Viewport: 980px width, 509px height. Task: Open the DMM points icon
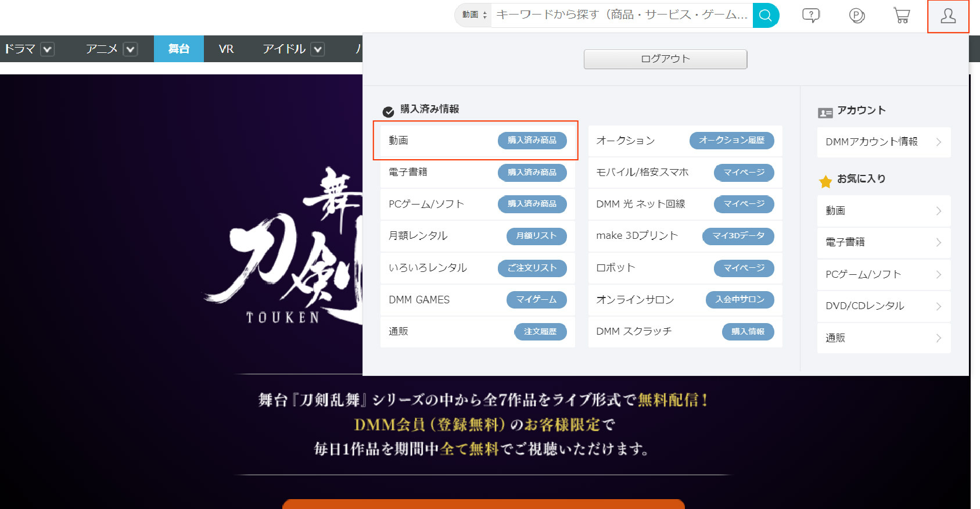pyautogui.click(x=857, y=16)
